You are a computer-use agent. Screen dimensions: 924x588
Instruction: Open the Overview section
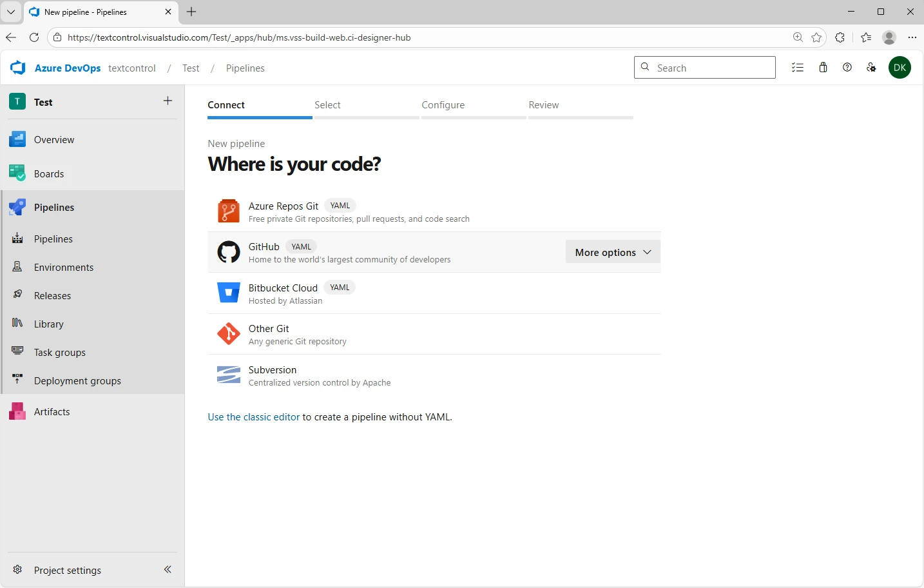[x=54, y=139]
